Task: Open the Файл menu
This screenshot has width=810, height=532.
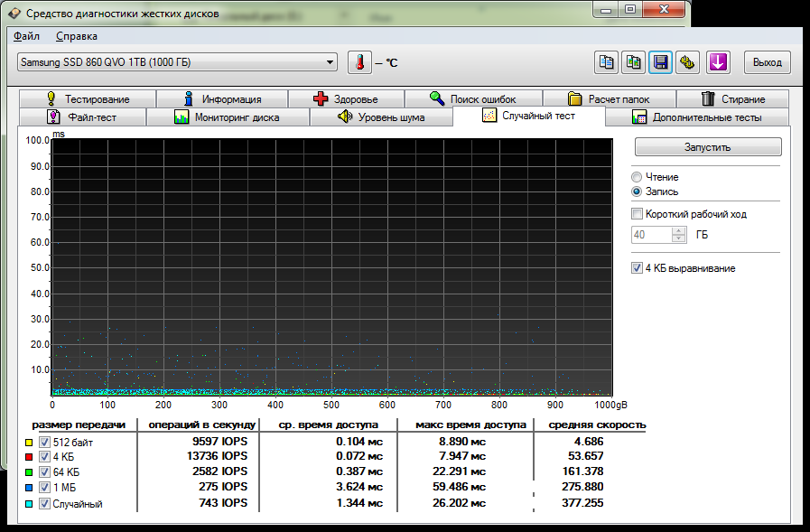Action: point(26,36)
